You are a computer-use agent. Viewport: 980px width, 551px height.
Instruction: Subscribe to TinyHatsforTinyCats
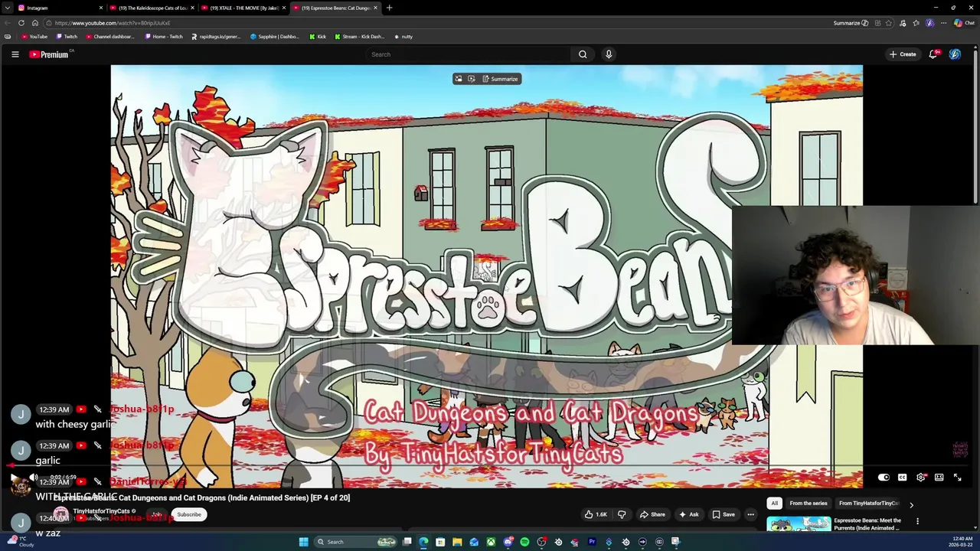(x=189, y=514)
